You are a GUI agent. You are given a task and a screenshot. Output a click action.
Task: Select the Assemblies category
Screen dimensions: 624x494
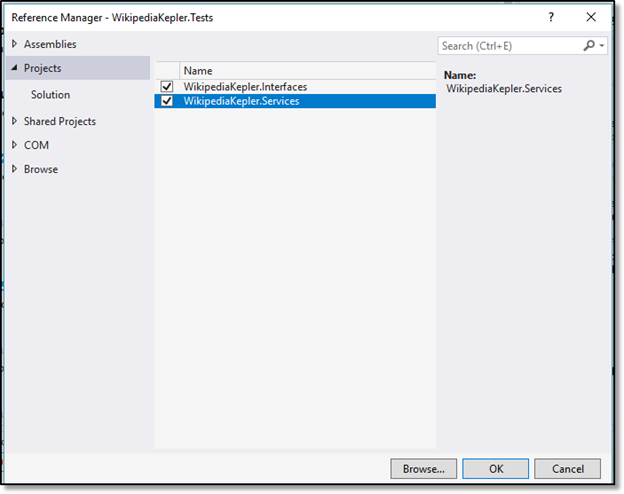tap(50, 44)
